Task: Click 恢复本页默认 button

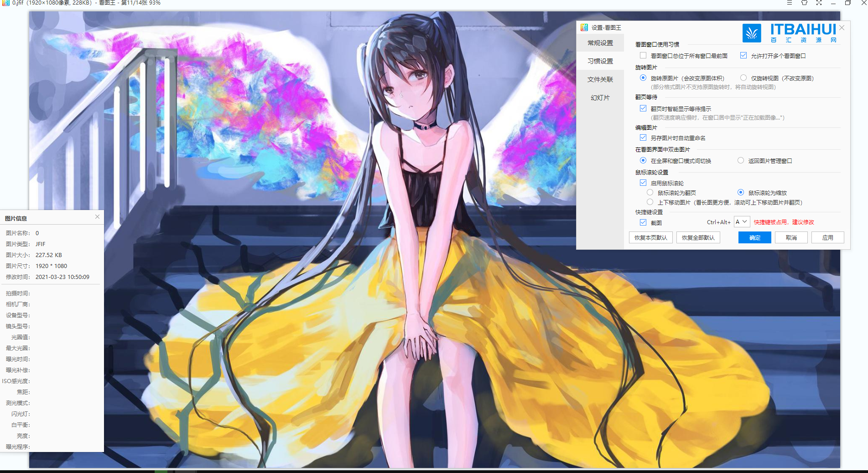Action: click(650, 237)
